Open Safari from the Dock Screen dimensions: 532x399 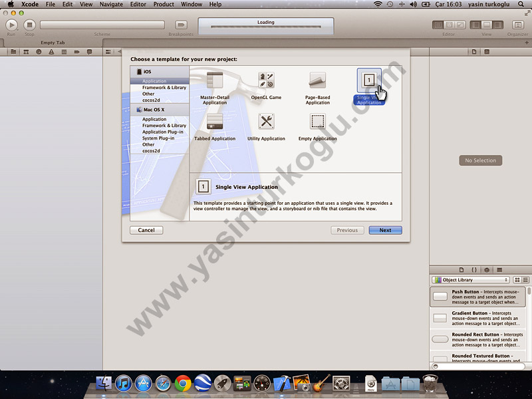coord(163,384)
